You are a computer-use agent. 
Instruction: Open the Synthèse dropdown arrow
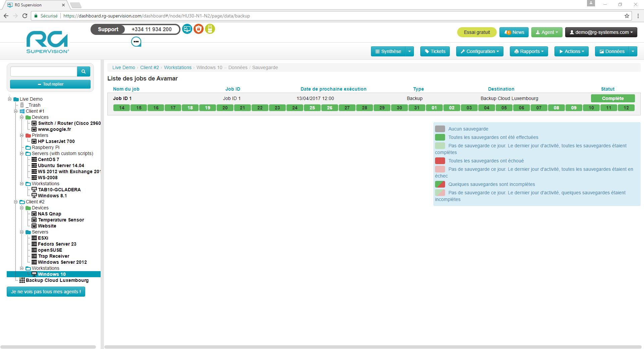click(410, 51)
